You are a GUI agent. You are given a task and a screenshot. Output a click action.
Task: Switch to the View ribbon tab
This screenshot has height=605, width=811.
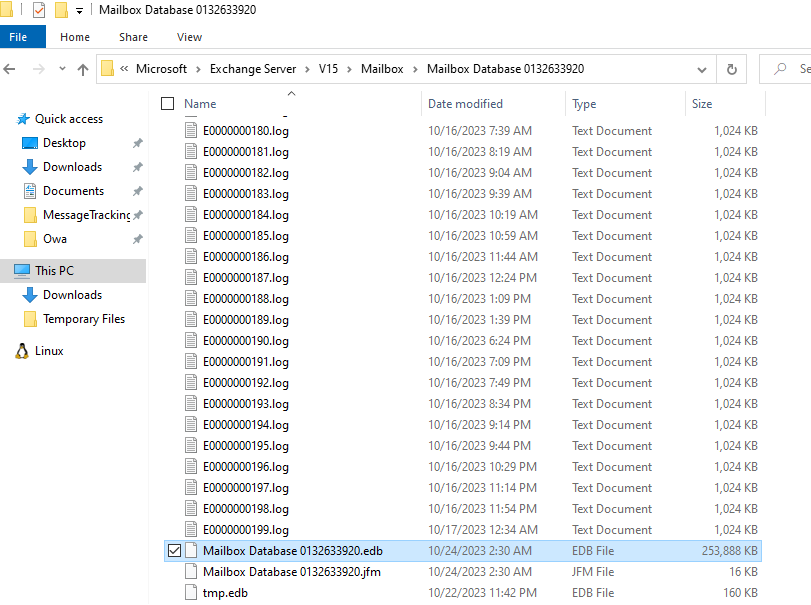[189, 37]
